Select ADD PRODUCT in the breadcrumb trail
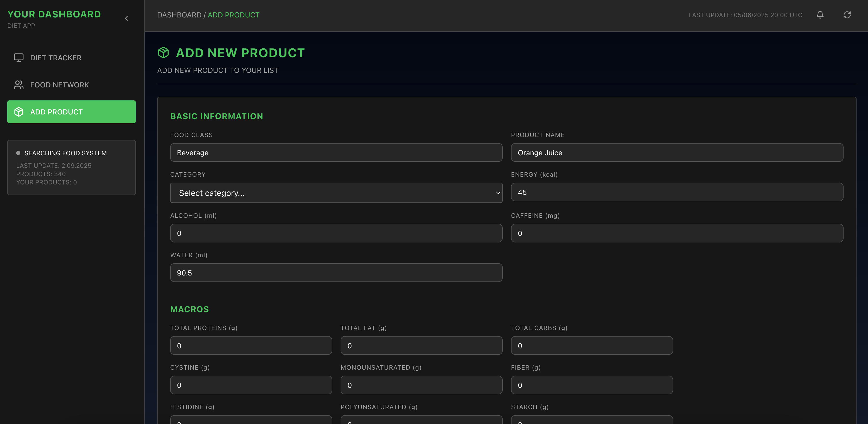 [x=233, y=15]
